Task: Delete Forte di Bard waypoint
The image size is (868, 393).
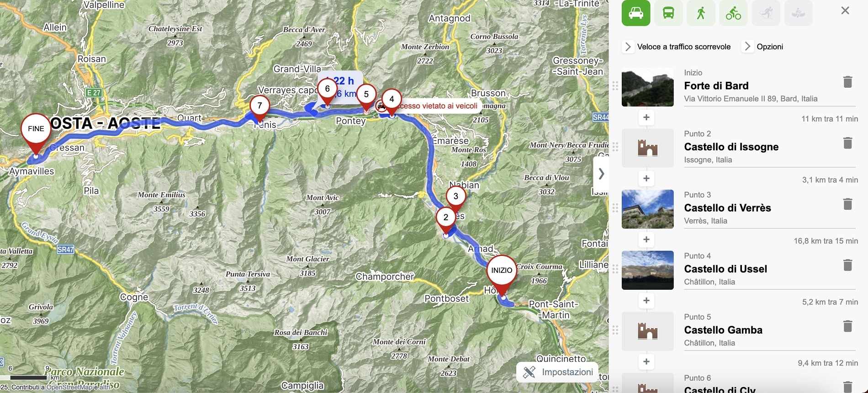Action: tap(847, 82)
